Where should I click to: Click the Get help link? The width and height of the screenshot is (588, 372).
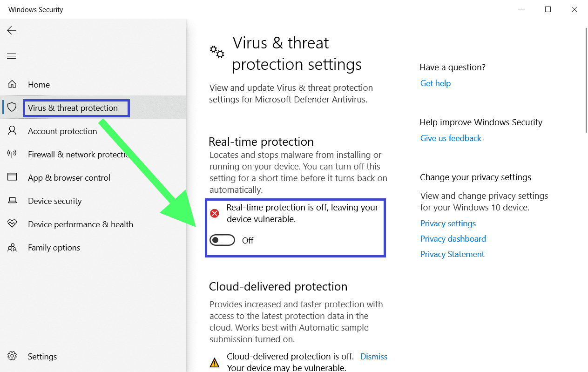pos(435,83)
